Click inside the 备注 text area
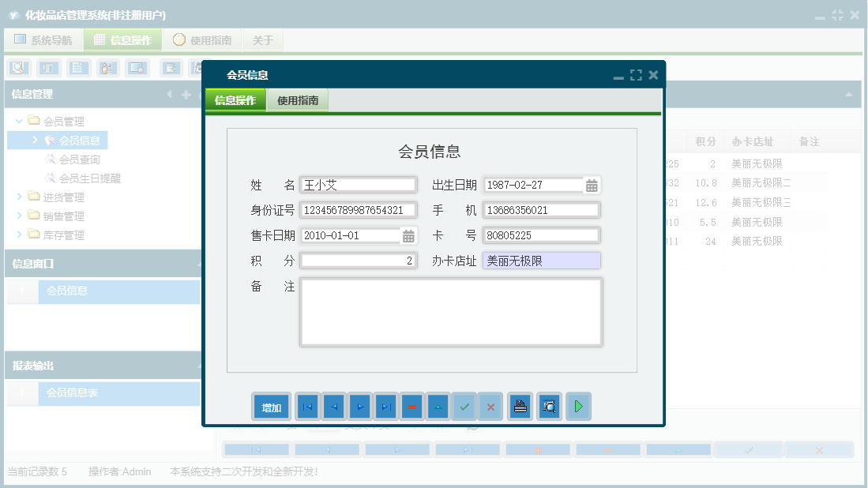Image resolution: width=868 pixels, height=488 pixels. tap(450, 312)
